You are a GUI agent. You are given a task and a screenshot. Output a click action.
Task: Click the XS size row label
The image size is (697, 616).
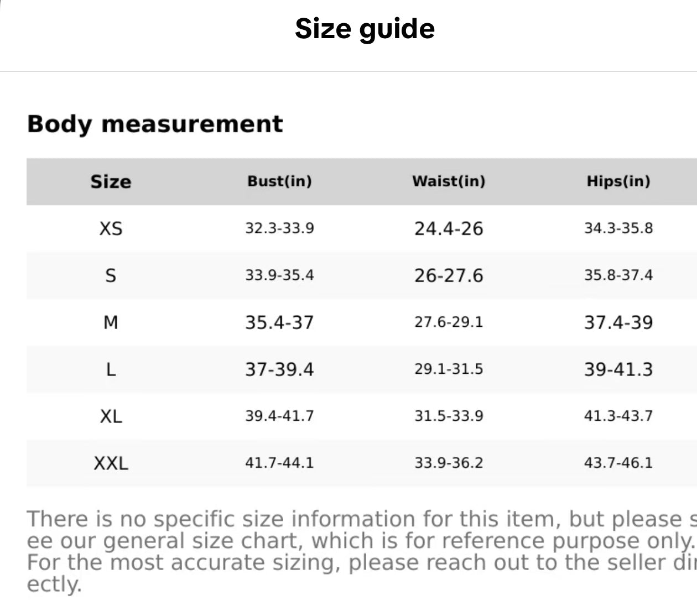click(x=111, y=228)
